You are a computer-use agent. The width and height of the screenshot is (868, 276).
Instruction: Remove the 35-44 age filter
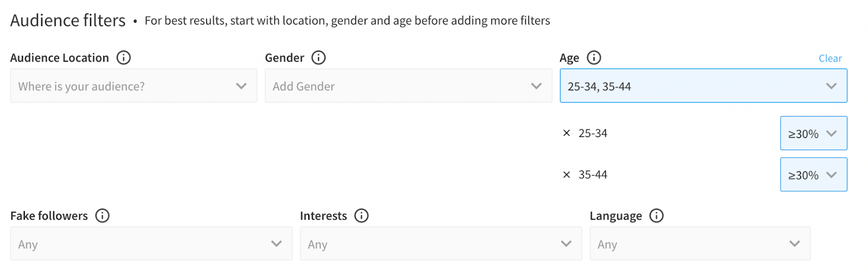[x=566, y=174]
